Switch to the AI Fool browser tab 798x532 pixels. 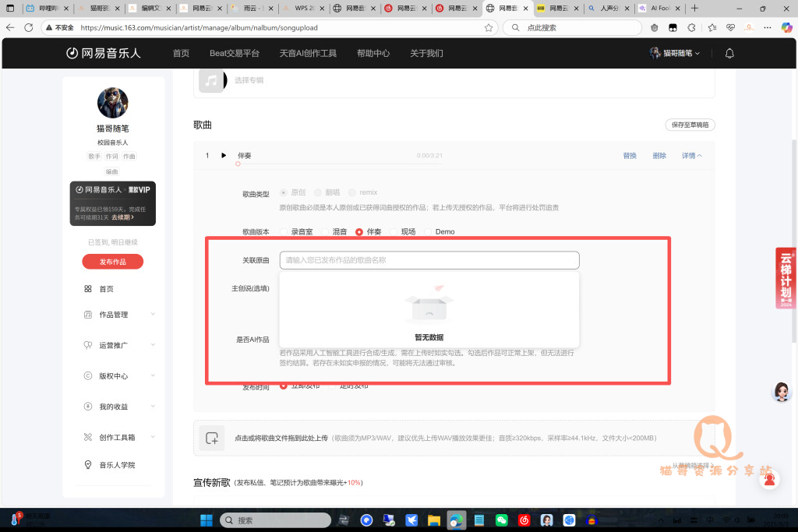[x=661, y=8]
